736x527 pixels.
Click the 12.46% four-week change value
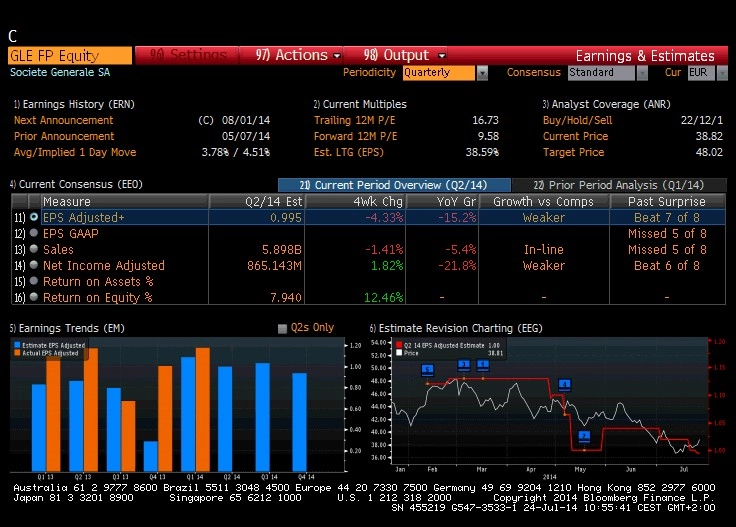pyautogui.click(x=383, y=297)
